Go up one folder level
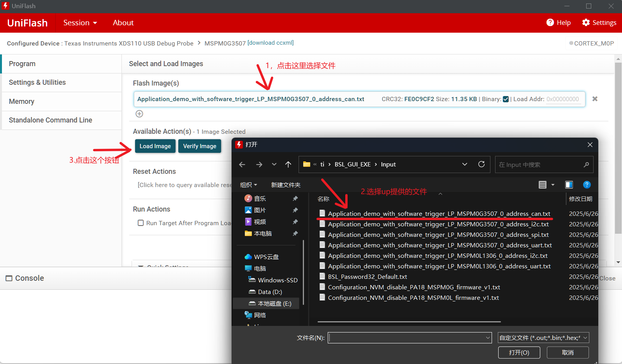The image size is (622, 364). click(x=288, y=164)
